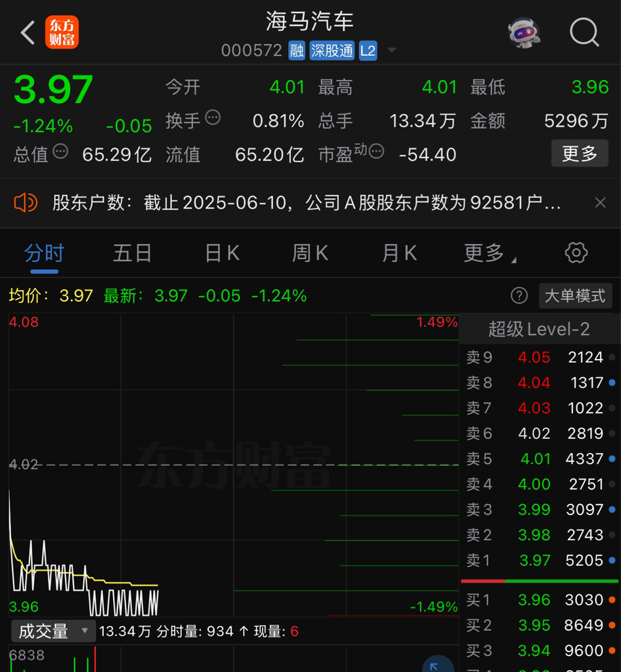Select 卖1 order row at 3.97
621x672 pixels.
540,560
